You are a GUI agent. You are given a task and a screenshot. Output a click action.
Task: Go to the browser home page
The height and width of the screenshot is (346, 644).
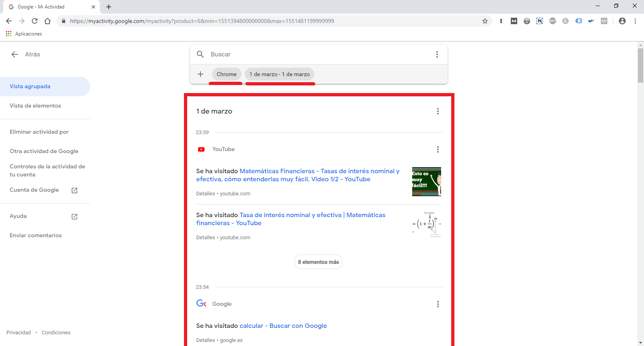coord(47,21)
